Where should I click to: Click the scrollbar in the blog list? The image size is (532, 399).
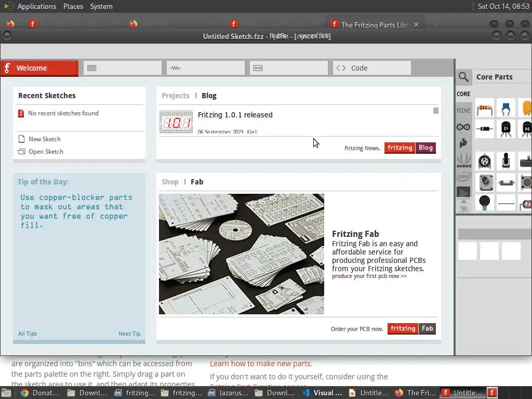click(x=436, y=111)
